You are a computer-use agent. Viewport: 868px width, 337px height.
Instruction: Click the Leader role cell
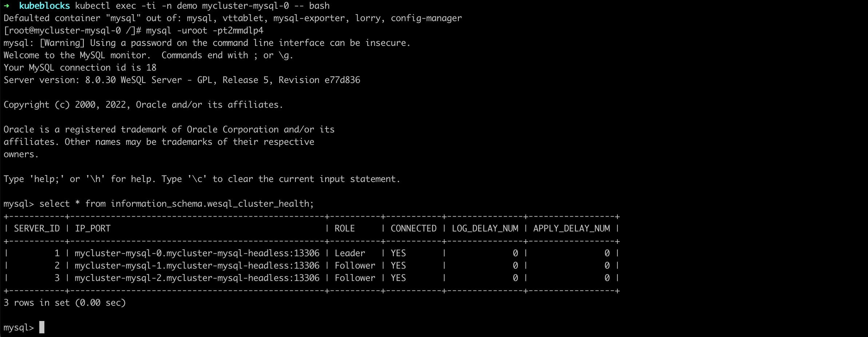coord(350,253)
